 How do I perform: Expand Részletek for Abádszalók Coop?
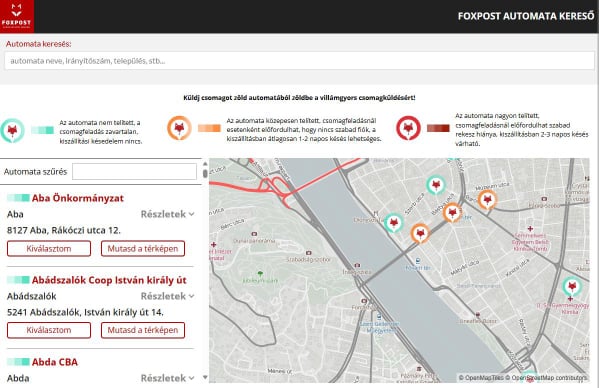coord(167,296)
